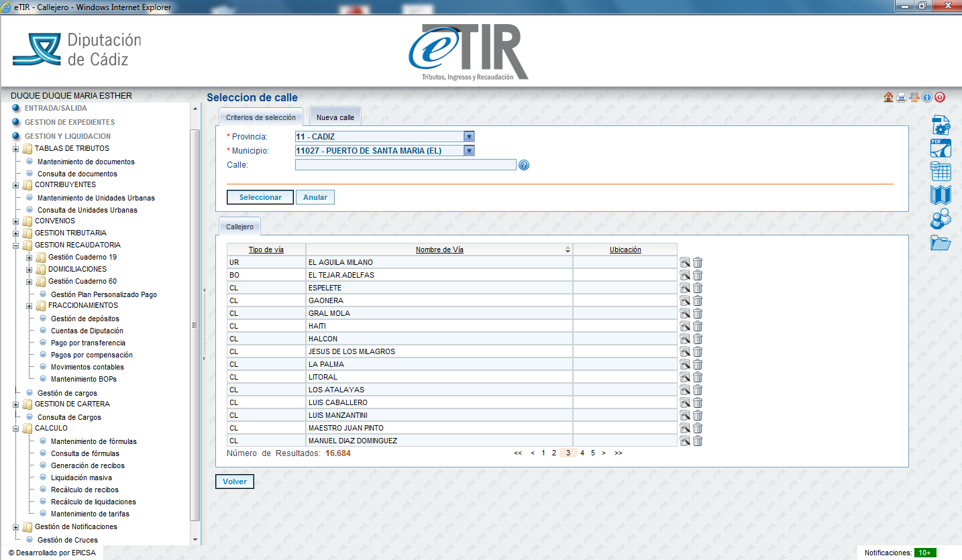Delete the LITORAL street row
Screen dimensions: 962x560
pos(698,377)
